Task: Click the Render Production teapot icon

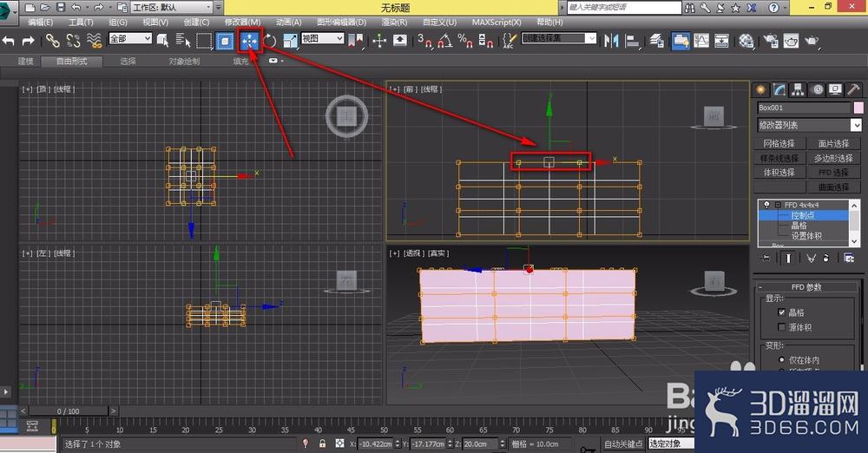Action: [812, 41]
